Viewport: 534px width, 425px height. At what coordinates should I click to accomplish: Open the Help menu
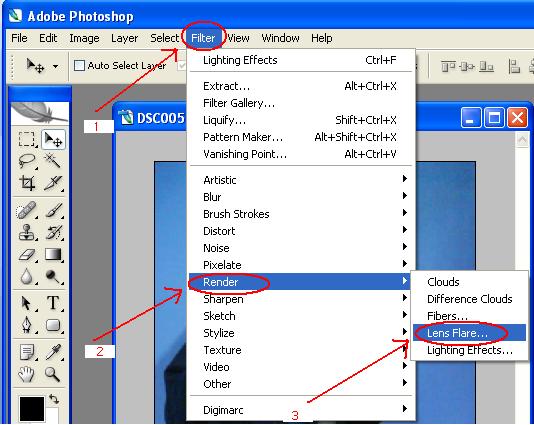point(321,38)
